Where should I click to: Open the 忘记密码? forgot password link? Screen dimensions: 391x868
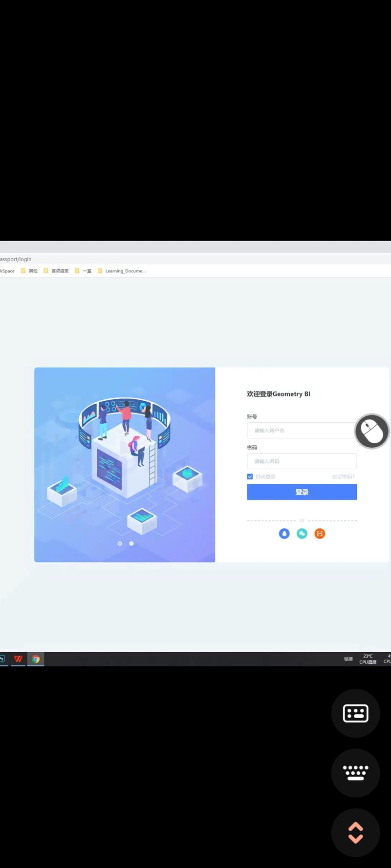343,476
